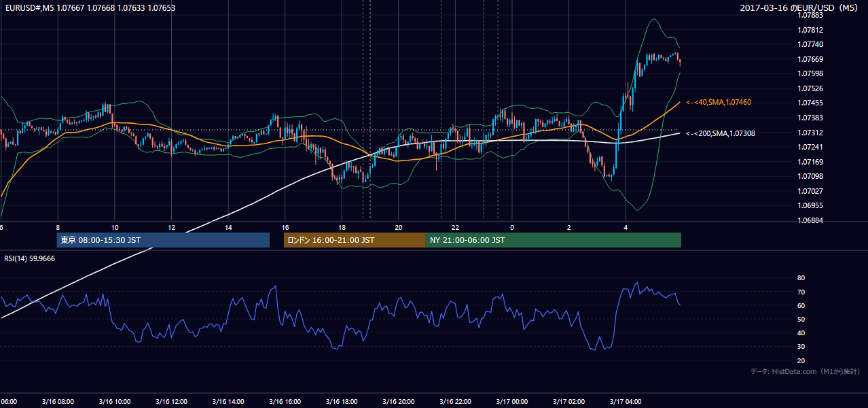Click the 3/16 18:00 time axis label
868x408 pixels.
point(342,402)
